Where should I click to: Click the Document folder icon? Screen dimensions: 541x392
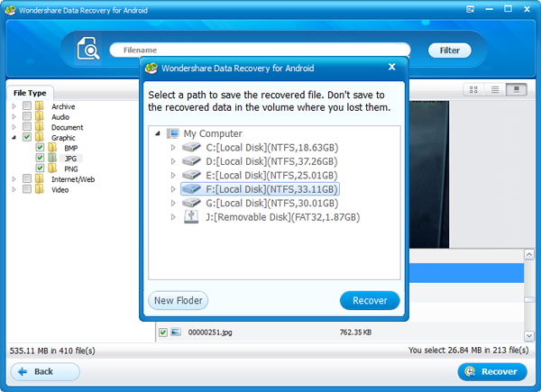(40, 126)
